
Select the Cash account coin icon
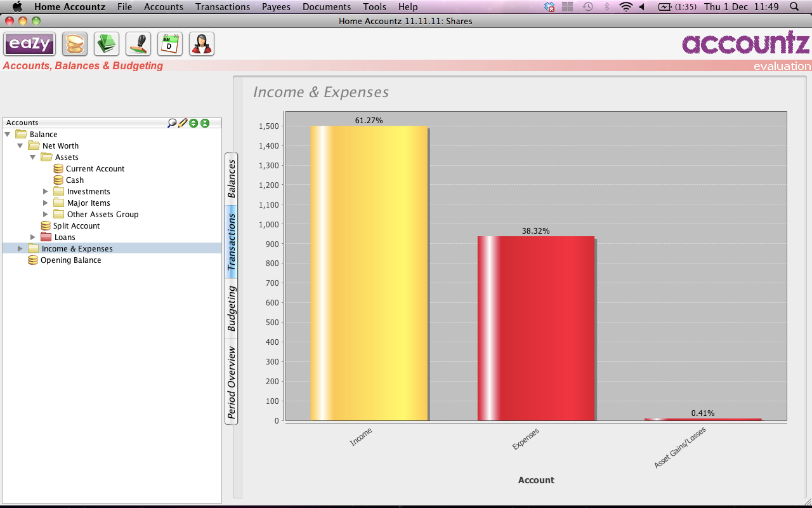[x=58, y=180]
